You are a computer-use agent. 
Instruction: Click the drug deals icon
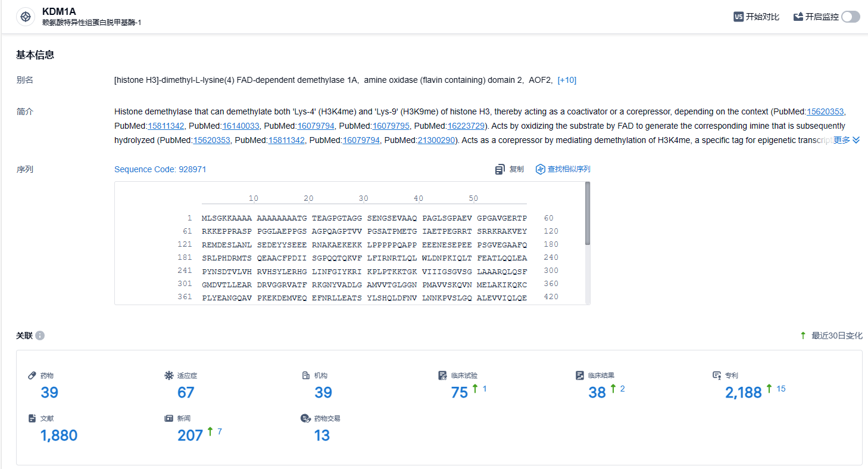point(305,418)
